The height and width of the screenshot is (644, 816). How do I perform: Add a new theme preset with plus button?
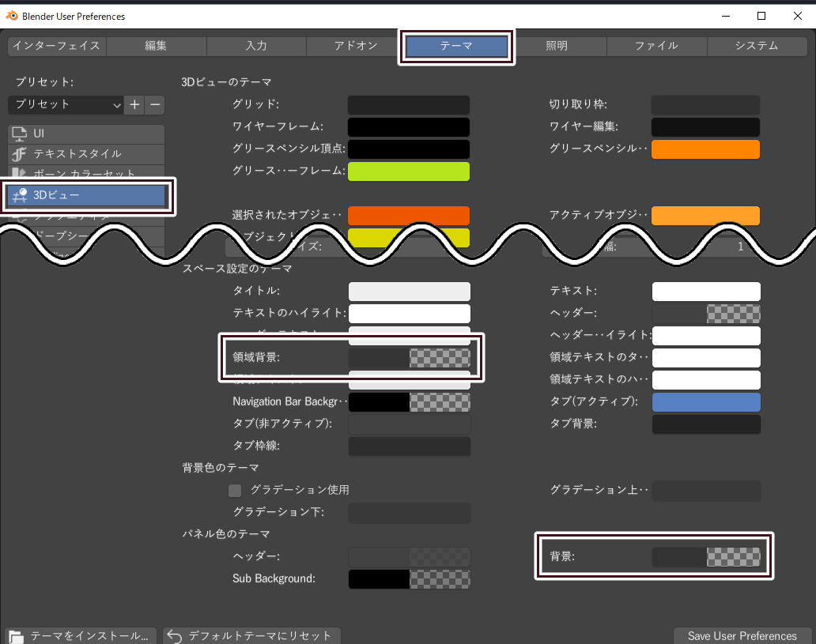[x=134, y=104]
